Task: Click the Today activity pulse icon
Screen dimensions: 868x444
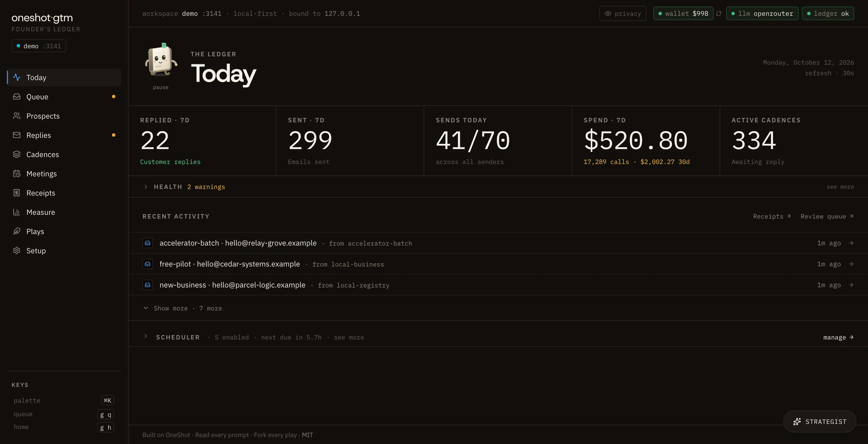Action: click(17, 77)
